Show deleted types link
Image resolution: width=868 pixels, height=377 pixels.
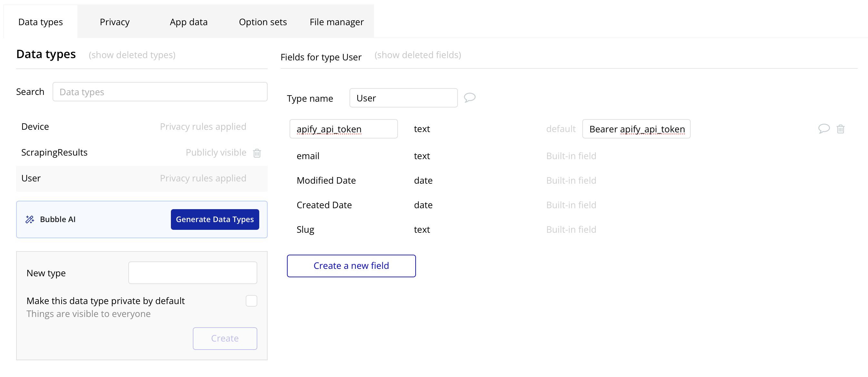coord(132,55)
